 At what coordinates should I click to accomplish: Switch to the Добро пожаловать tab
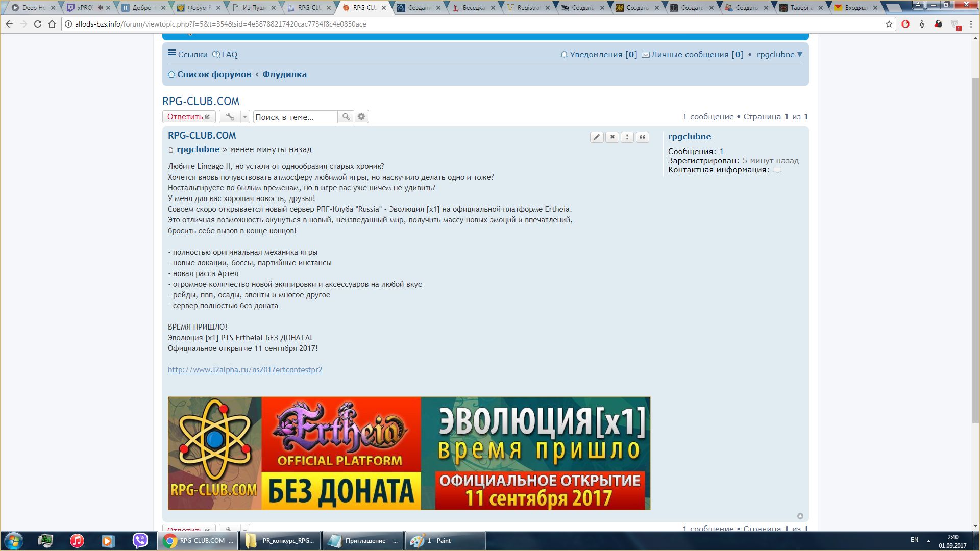tap(143, 8)
